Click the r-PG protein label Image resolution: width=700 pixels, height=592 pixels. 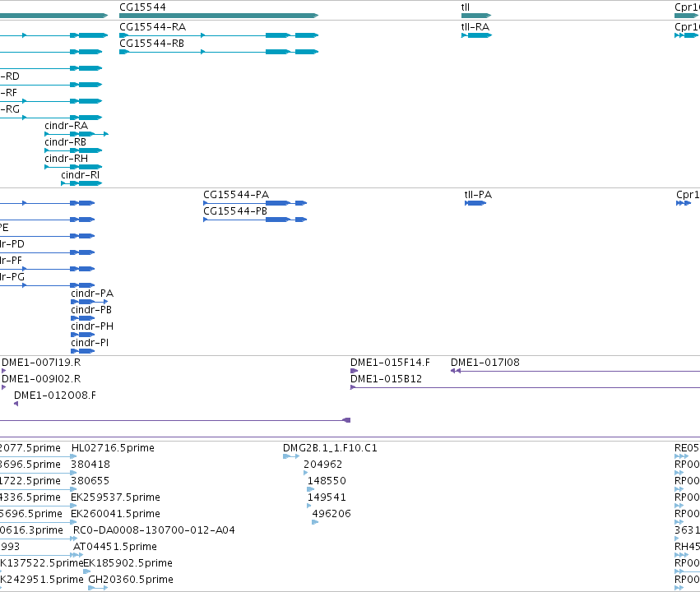[x=12, y=277]
